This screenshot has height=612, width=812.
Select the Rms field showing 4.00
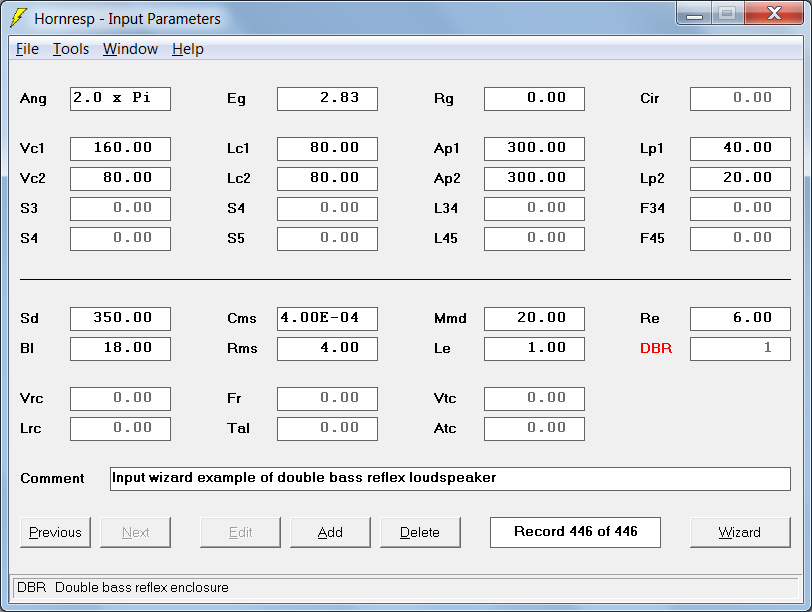tap(327, 348)
